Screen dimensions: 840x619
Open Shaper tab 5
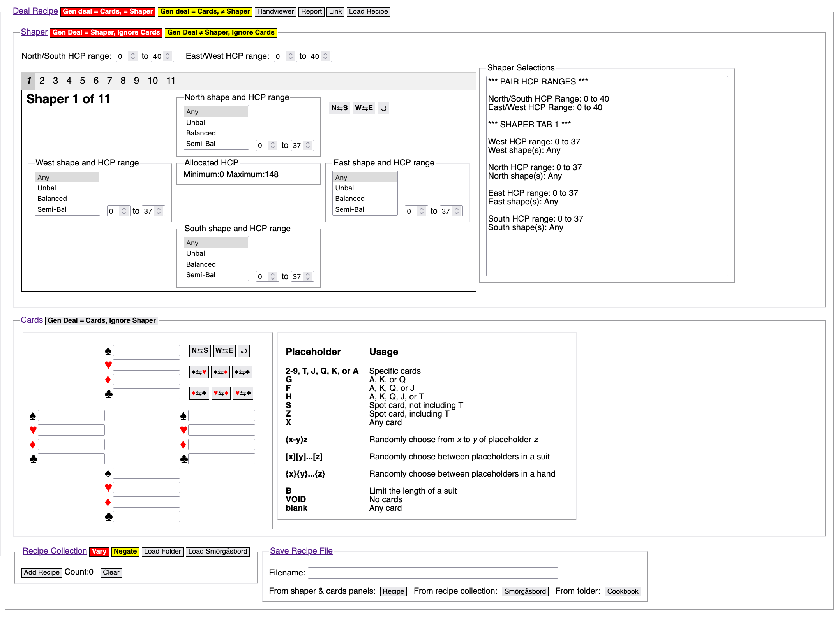83,81
